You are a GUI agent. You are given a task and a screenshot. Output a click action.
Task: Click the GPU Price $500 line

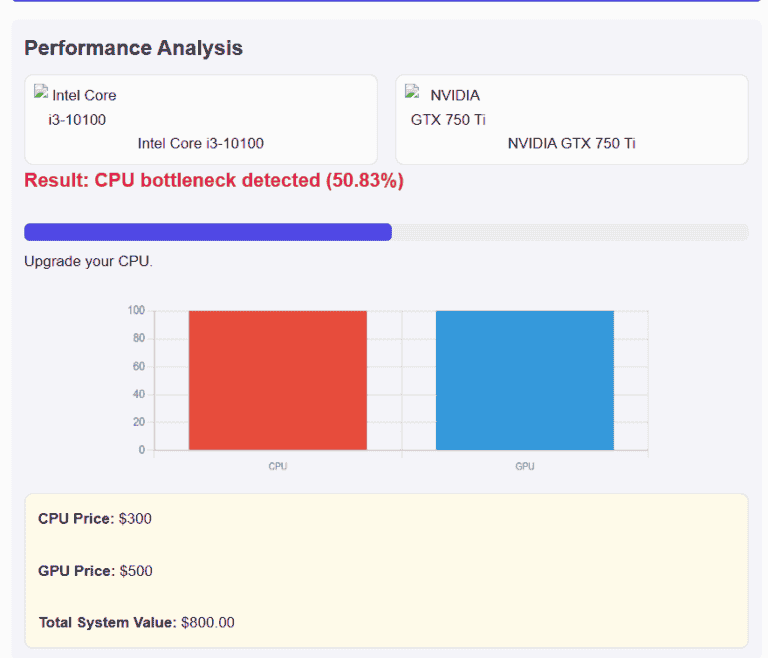tap(95, 571)
